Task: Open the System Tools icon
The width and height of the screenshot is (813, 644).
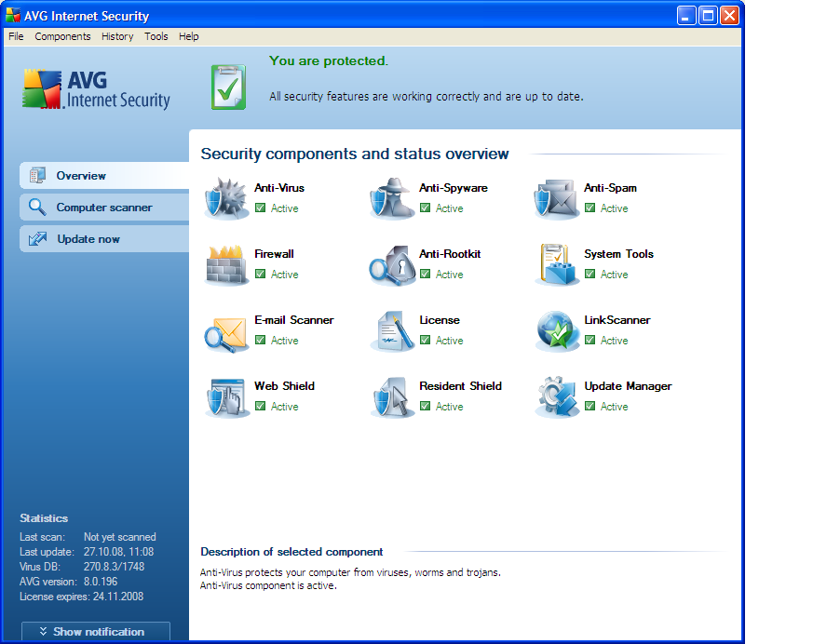Action: (557, 265)
